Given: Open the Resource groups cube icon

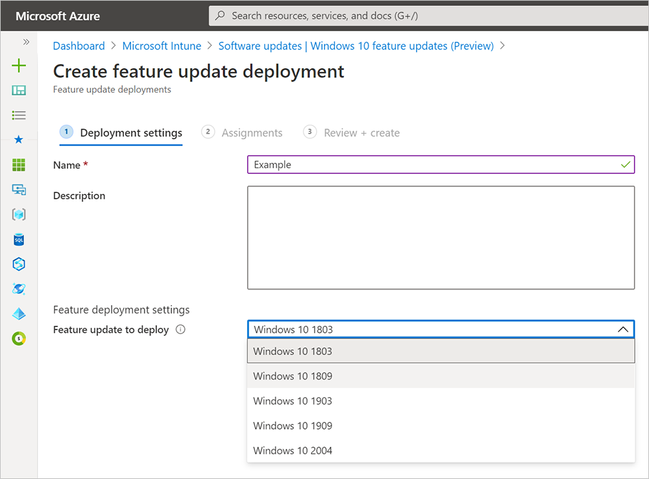Looking at the screenshot, I should [x=19, y=214].
